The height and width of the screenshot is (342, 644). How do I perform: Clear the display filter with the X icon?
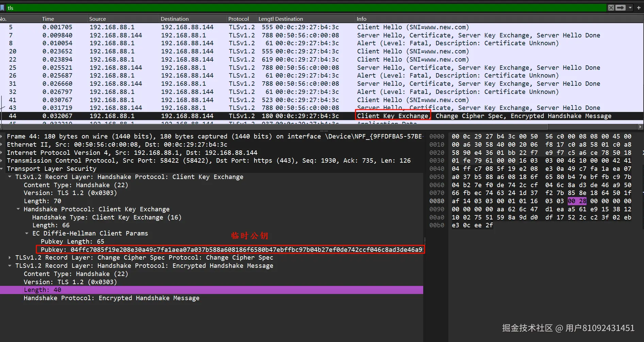(611, 7)
